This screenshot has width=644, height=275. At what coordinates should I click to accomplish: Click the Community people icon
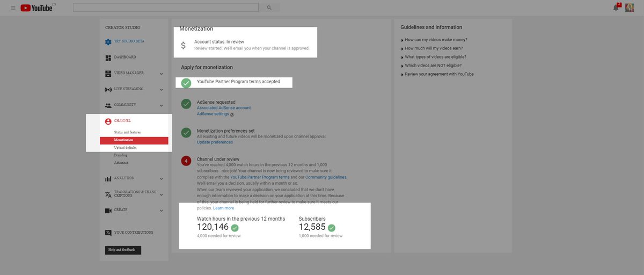pyautogui.click(x=108, y=105)
